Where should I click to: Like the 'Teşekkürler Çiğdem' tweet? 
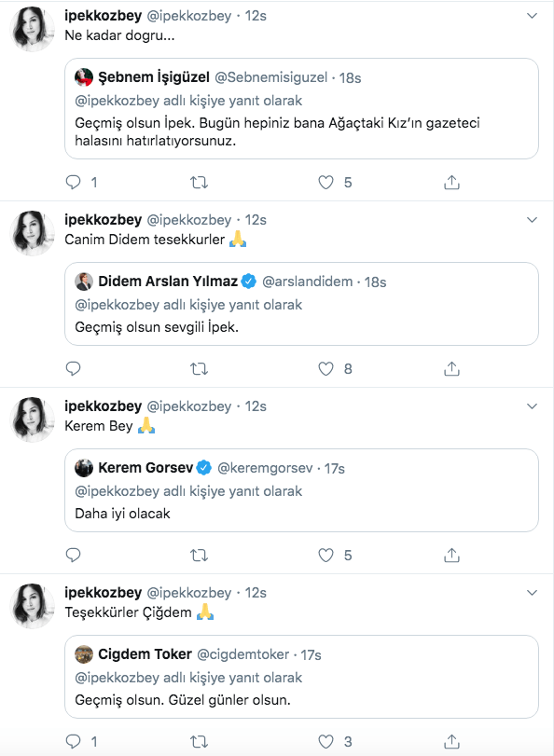pos(326,739)
